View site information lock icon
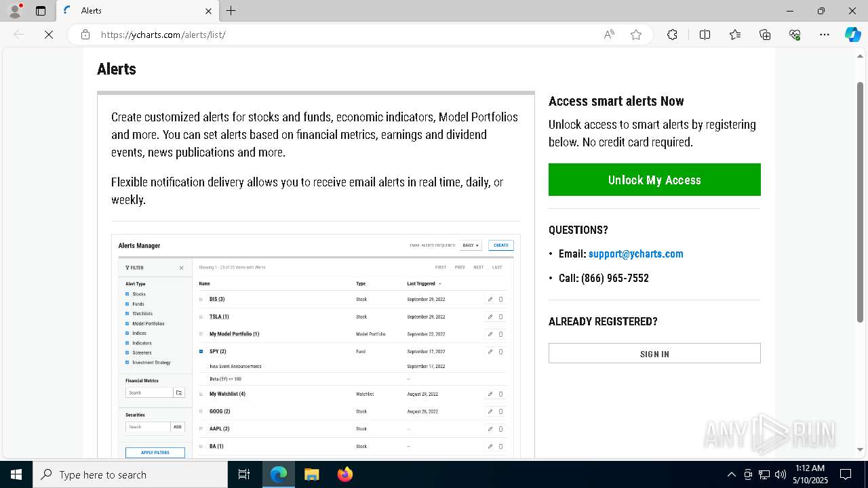Image resolution: width=868 pixels, height=488 pixels. coord(85,35)
